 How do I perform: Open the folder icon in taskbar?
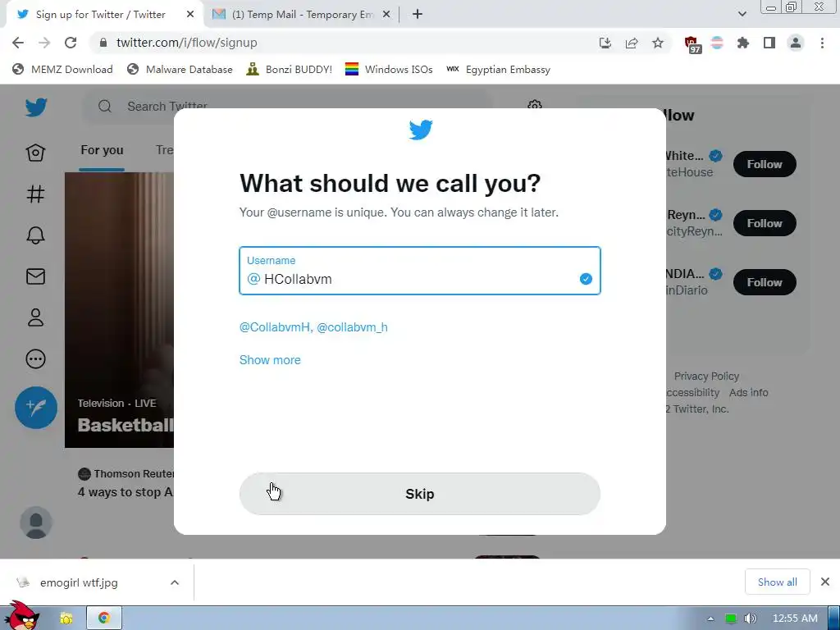tap(66, 619)
